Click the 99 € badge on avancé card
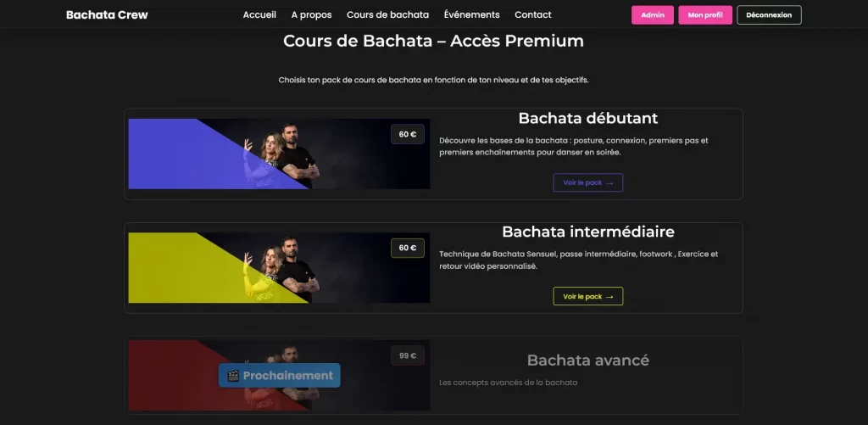Screen dimensions: 868x425 [x=408, y=355]
